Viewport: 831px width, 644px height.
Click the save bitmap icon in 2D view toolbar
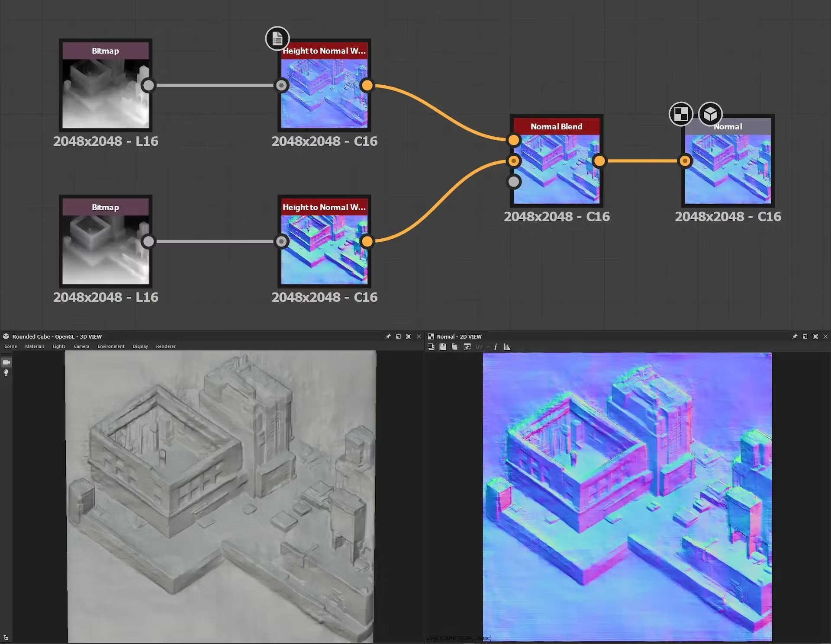(x=443, y=347)
